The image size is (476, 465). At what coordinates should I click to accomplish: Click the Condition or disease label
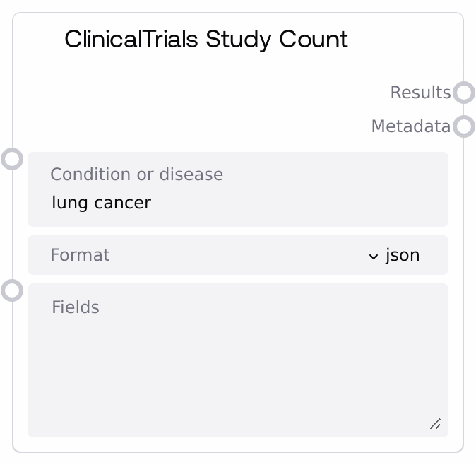tap(137, 175)
